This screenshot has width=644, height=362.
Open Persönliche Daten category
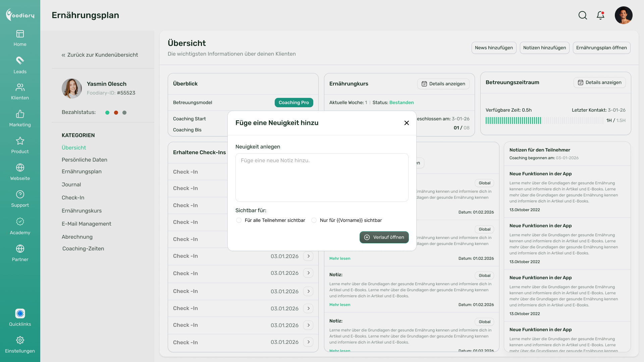[x=84, y=160]
